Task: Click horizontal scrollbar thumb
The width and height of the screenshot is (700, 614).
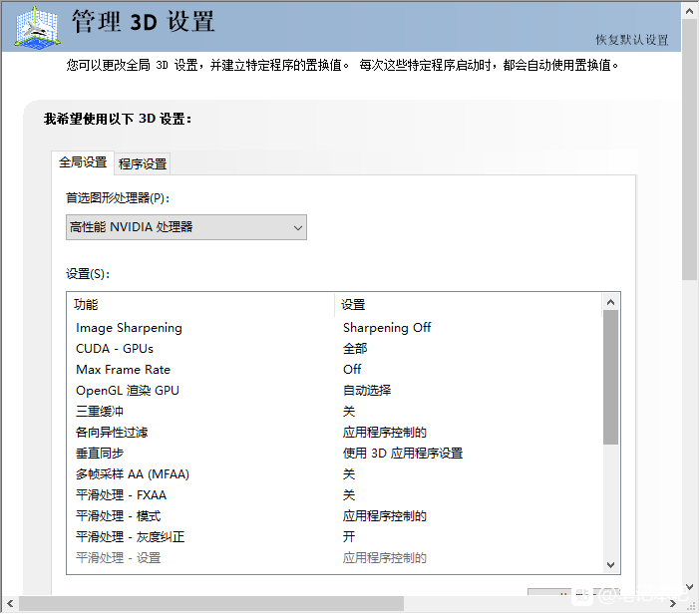Action: (x=211, y=604)
